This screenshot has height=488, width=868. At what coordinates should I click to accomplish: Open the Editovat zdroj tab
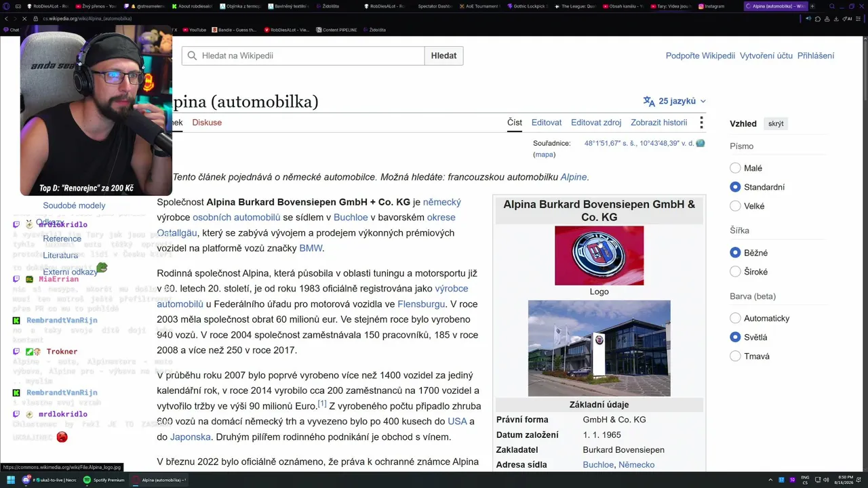click(x=596, y=123)
